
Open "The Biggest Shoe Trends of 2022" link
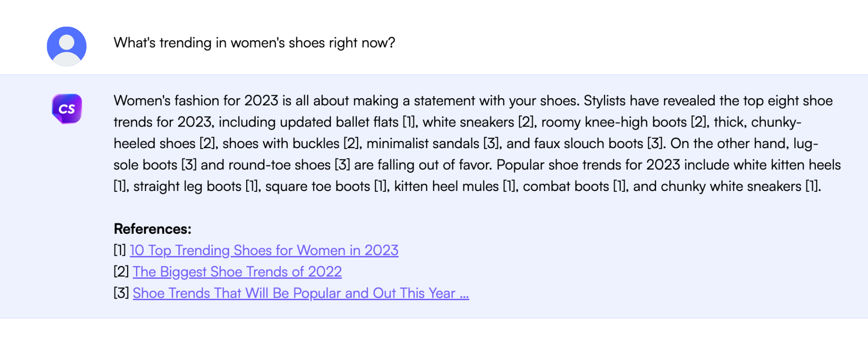coord(237,271)
